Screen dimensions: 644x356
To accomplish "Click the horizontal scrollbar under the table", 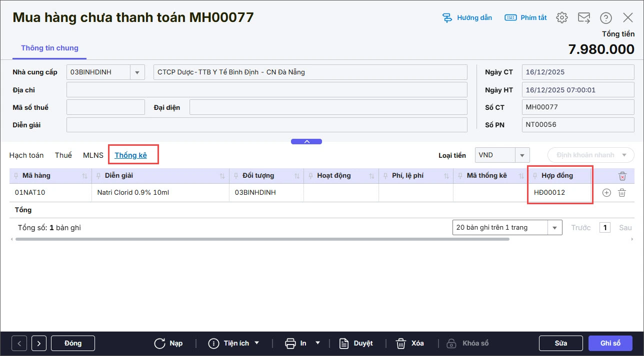I will [x=262, y=239].
